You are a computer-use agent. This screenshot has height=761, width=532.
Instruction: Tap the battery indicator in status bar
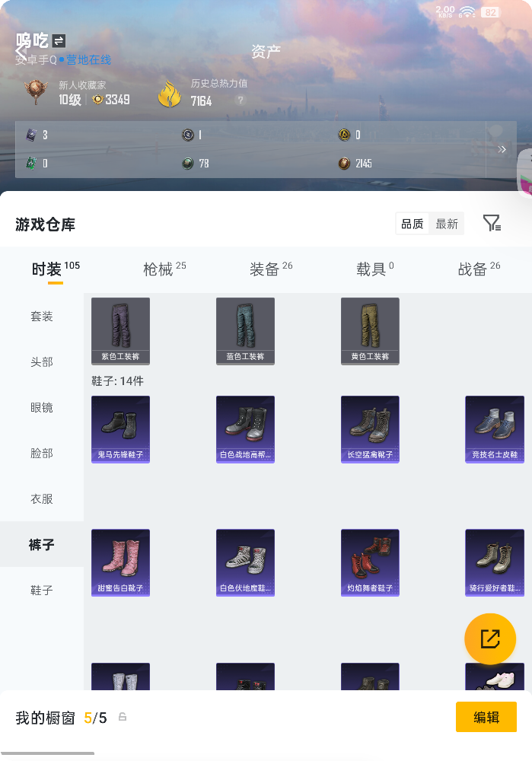click(490, 12)
